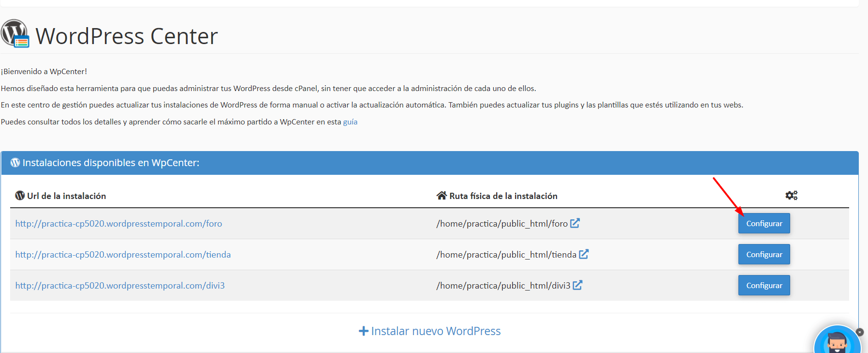The image size is (868, 353).
Task: Select path text /home/practica/public_html/foro
Action: [502, 224]
